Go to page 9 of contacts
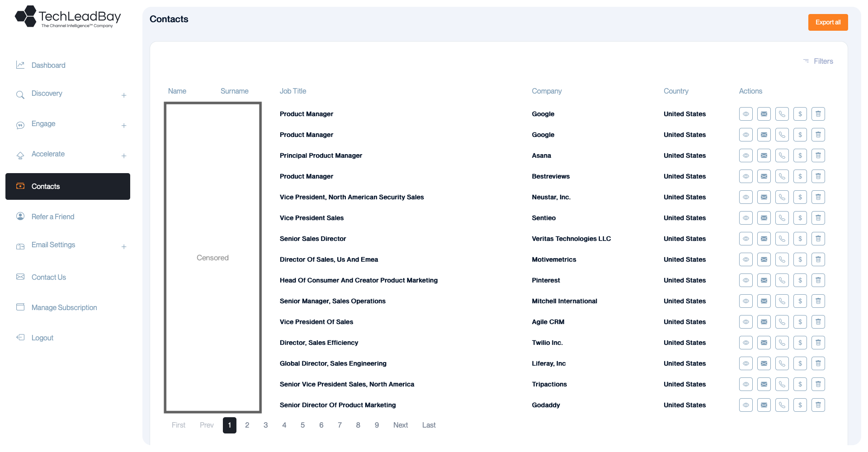This screenshot has height=452, width=868. pyautogui.click(x=377, y=425)
